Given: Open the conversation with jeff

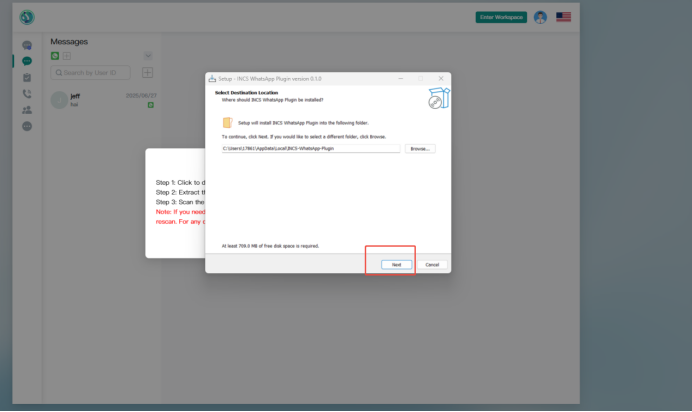Looking at the screenshot, I should click(100, 99).
